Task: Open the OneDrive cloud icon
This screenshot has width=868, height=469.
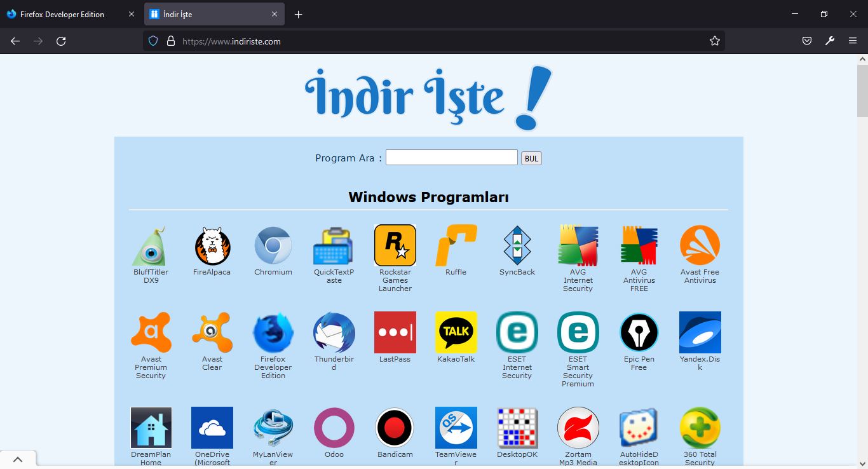Action: point(212,428)
